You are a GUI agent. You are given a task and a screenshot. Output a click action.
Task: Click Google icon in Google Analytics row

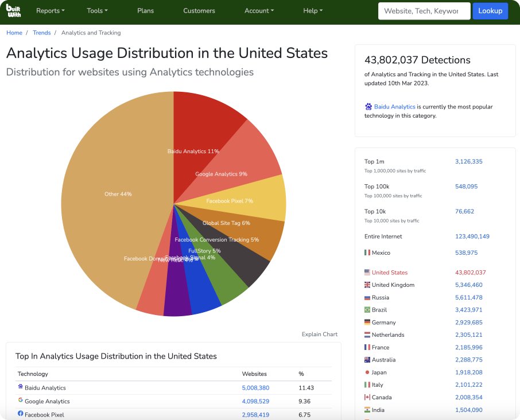pos(21,400)
